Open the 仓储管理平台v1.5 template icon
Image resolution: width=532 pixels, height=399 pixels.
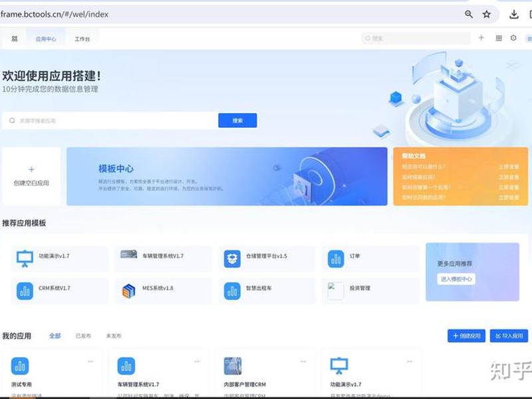pyautogui.click(x=232, y=259)
